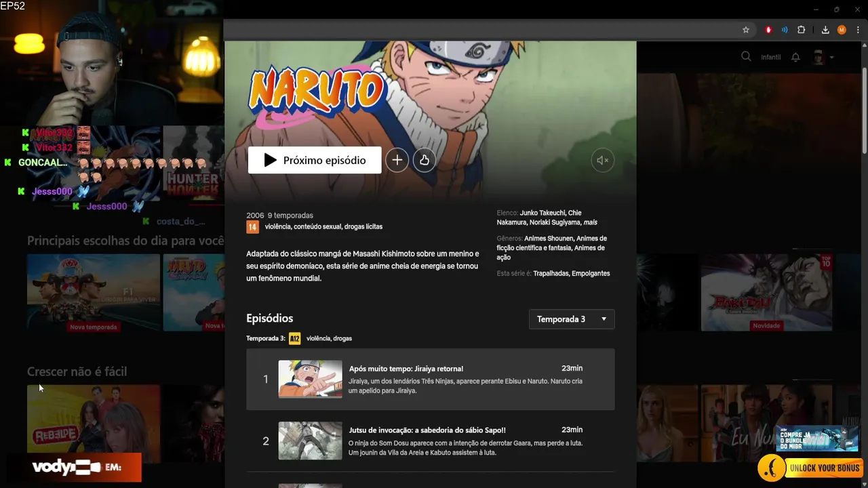Open the browser Extensions puzzle icon
868x488 pixels.
pyautogui.click(x=802, y=30)
